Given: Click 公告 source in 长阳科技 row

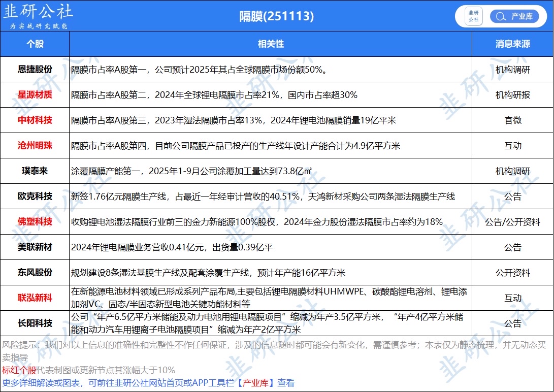Looking at the screenshot, I should click(x=513, y=323).
